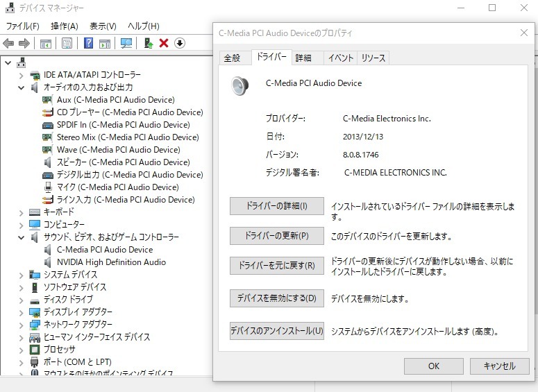The image size is (538, 392).
Task: Select Aux (C-Media PCI Audio Device) icon
Action: (47, 100)
